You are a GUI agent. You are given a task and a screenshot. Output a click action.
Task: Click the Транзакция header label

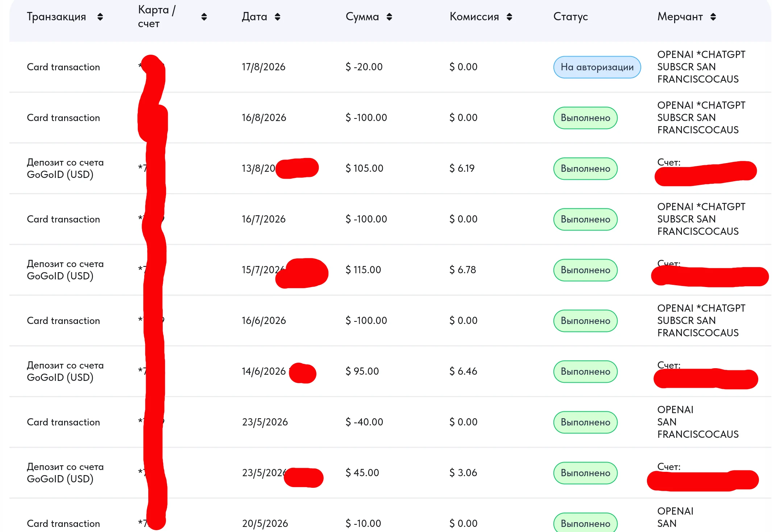coord(57,17)
